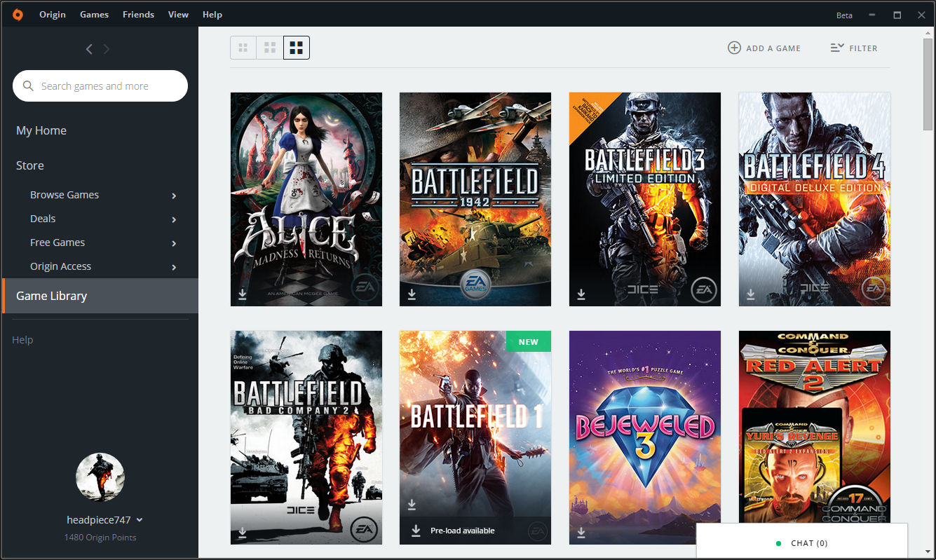The width and height of the screenshot is (936, 560).
Task: Click the Beta label in title bar
Action: coord(844,15)
